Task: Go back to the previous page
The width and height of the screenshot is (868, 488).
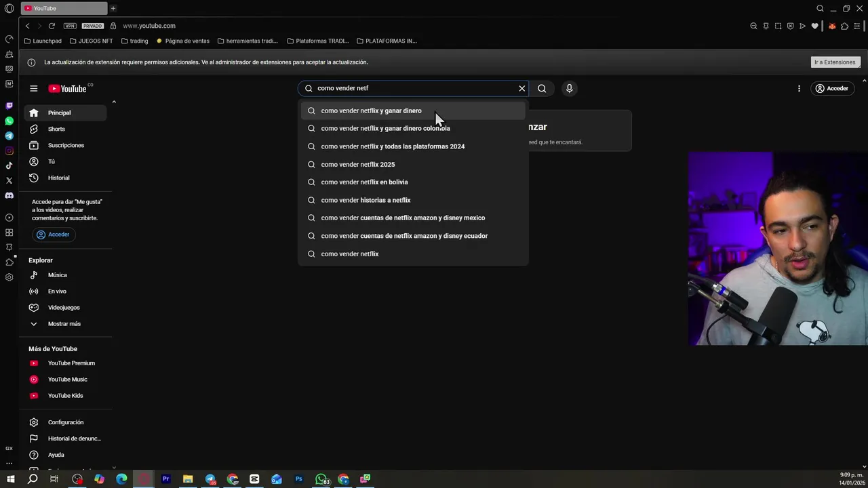Action: click(27, 26)
